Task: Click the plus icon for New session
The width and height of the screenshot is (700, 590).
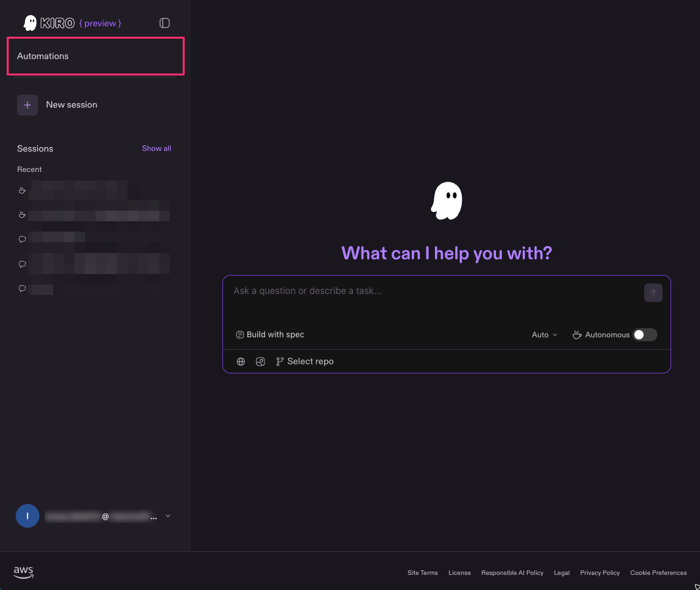Action: coord(28,105)
